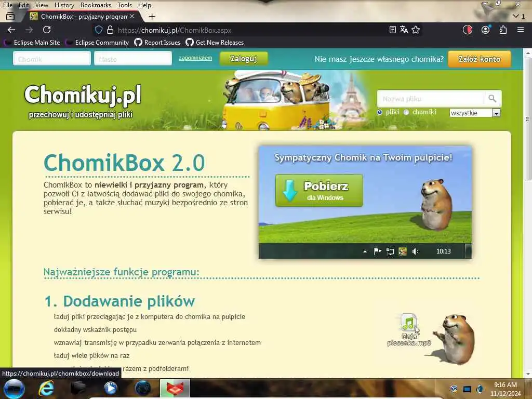The width and height of the screenshot is (532, 399).
Task: Click the taskbar clock showing 9:16 AM
Action: pyautogui.click(x=505, y=389)
